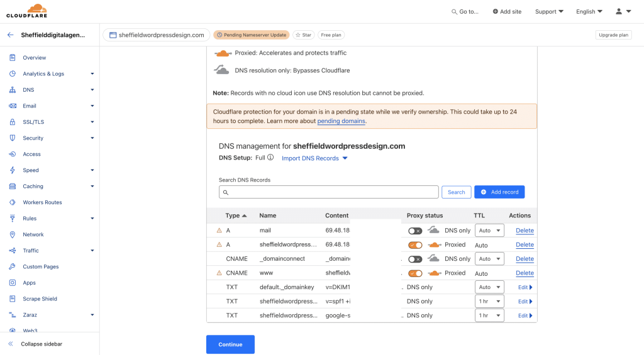644x355 pixels.
Task: Open TTL dropdown for default._domainkey record
Action: tap(489, 287)
